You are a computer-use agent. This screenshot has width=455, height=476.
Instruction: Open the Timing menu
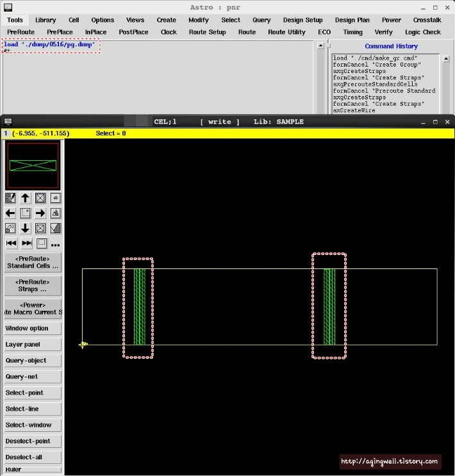point(353,32)
